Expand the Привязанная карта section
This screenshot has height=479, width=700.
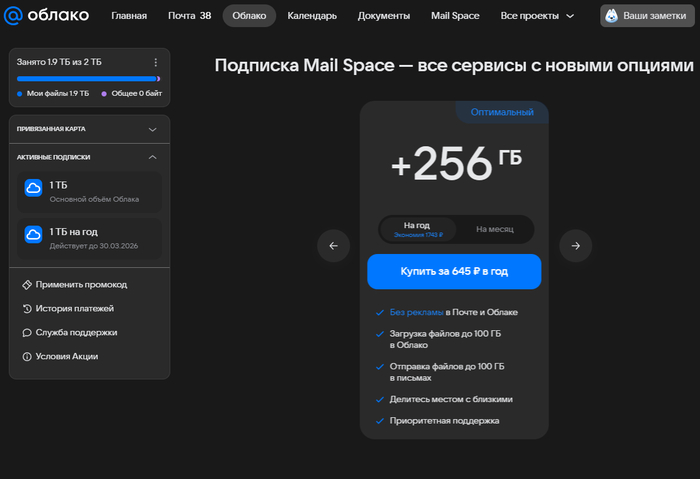coord(152,129)
